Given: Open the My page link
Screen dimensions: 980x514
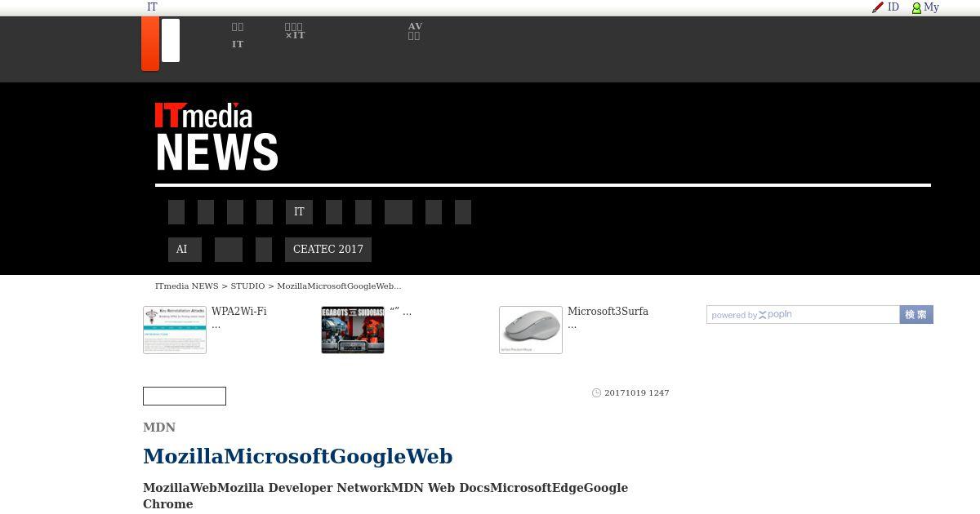Looking at the screenshot, I should (931, 7).
